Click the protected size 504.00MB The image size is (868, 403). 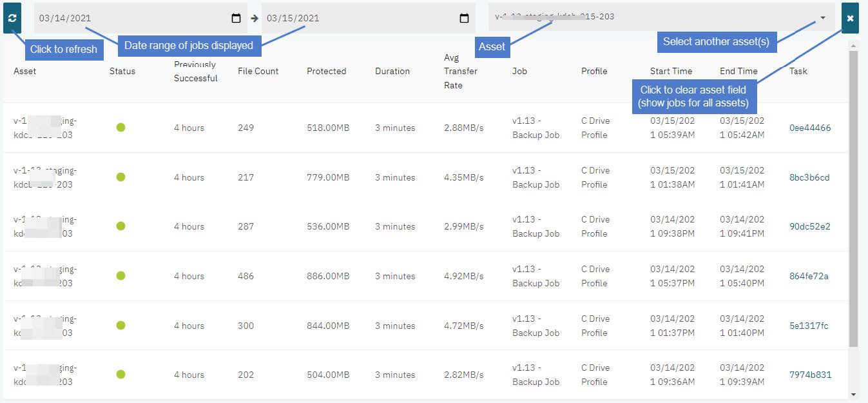[328, 375]
